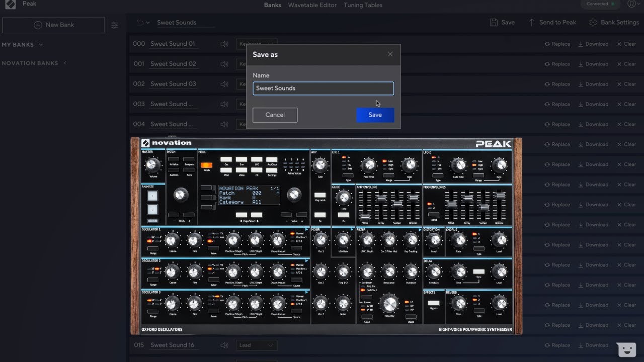Screen dimensions: 644x362
Task: Switch to the Wavetable Editor tab
Action: 312,5
